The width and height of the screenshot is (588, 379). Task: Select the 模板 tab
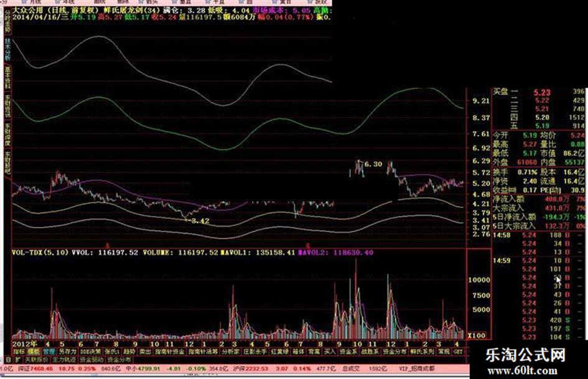pos(34,352)
